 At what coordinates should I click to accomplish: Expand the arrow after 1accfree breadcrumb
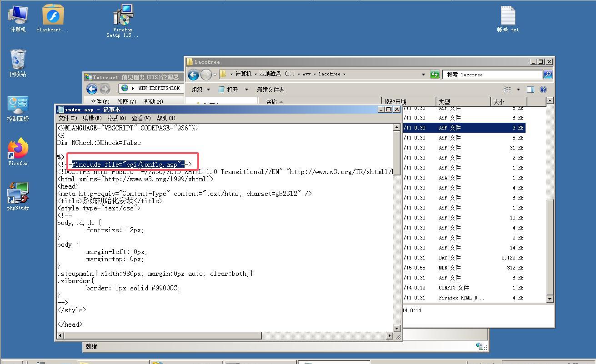coord(344,74)
